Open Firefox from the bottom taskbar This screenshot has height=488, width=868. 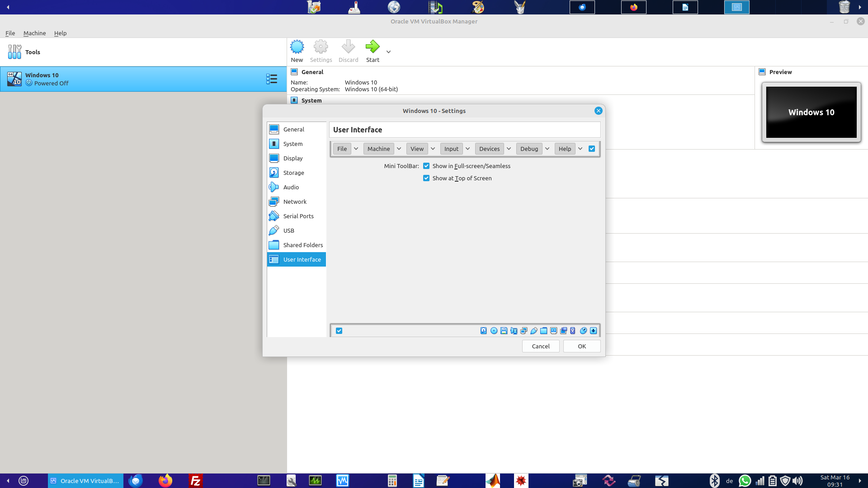[x=165, y=481]
